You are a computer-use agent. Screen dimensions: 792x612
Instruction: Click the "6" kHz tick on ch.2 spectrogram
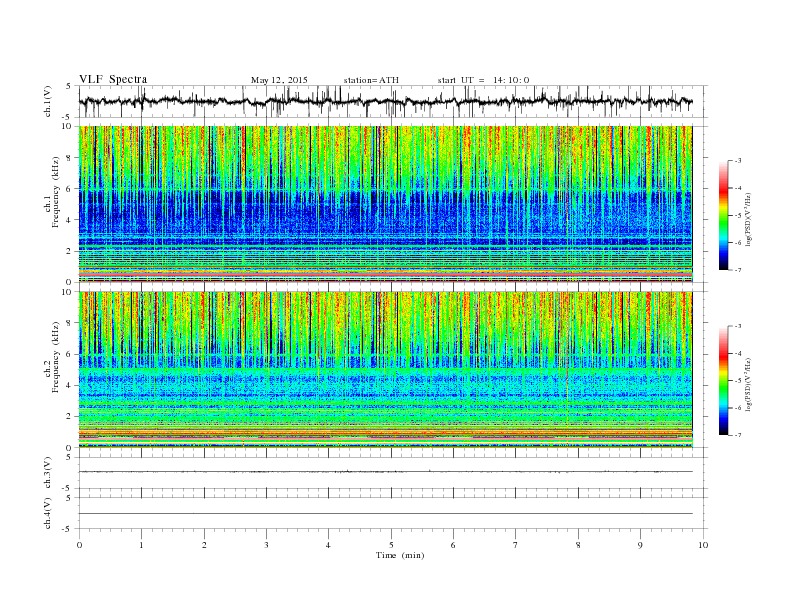70,354
